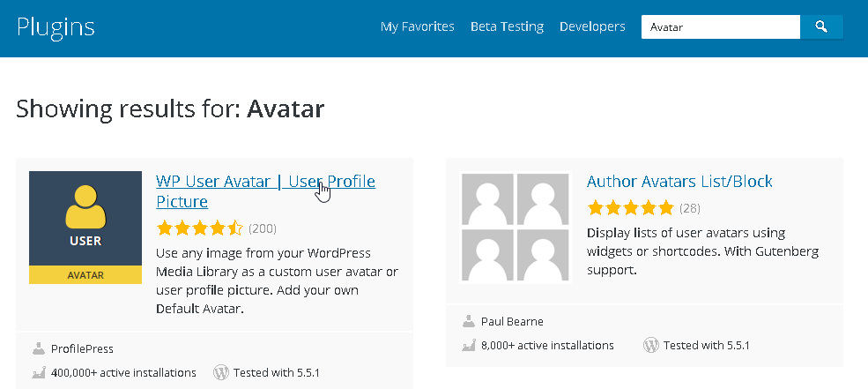Click the 8,000+ active installations text
The image size is (868, 389).
coord(547,345)
